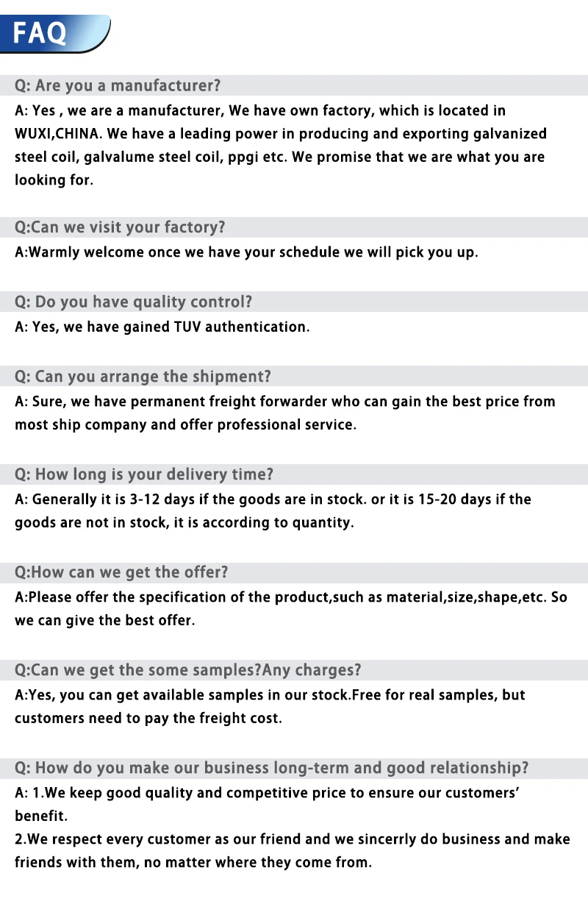
Task: Click the 'Can we visit your factory?' question bar
Action: pos(294,227)
